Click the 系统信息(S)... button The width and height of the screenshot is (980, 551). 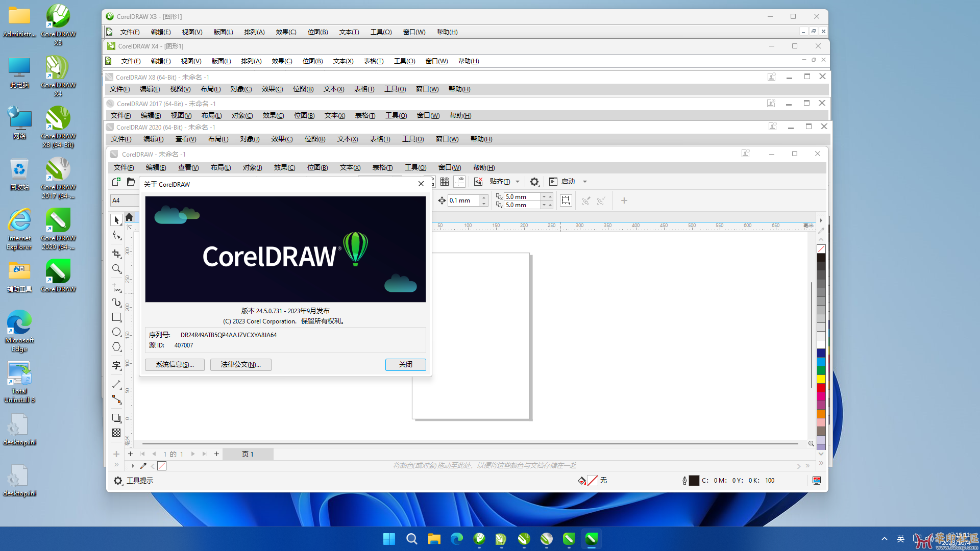tap(175, 364)
